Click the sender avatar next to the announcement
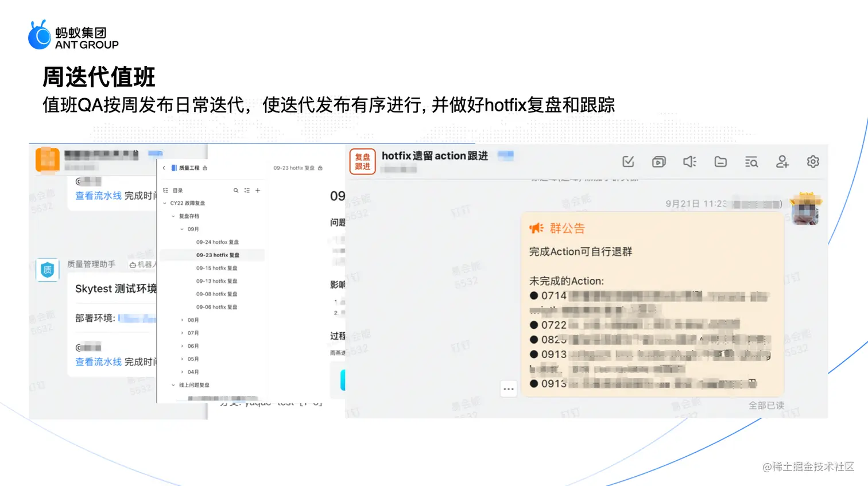Viewport: 868px width, 486px height. pos(805,209)
